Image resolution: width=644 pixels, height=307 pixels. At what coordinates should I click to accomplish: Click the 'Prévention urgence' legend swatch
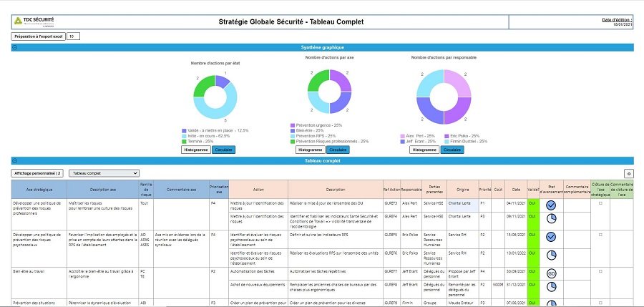[x=293, y=125]
